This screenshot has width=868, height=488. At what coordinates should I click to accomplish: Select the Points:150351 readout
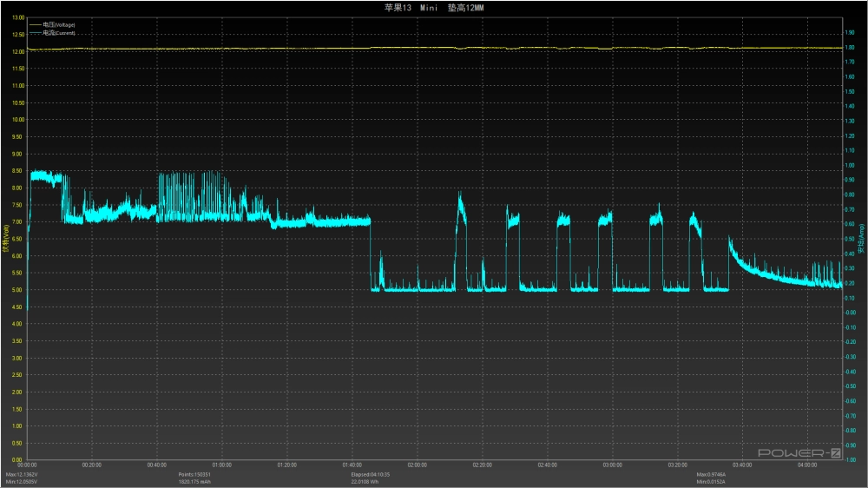tap(194, 475)
